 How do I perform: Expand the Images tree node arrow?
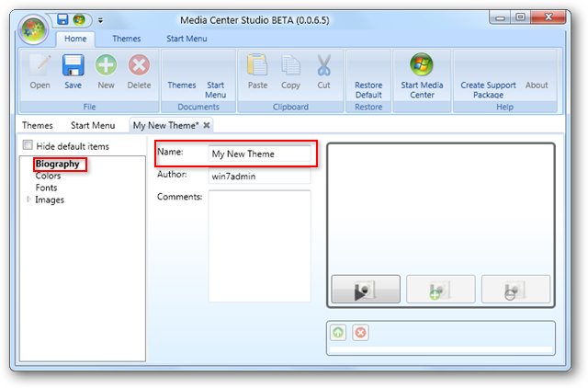click(28, 200)
